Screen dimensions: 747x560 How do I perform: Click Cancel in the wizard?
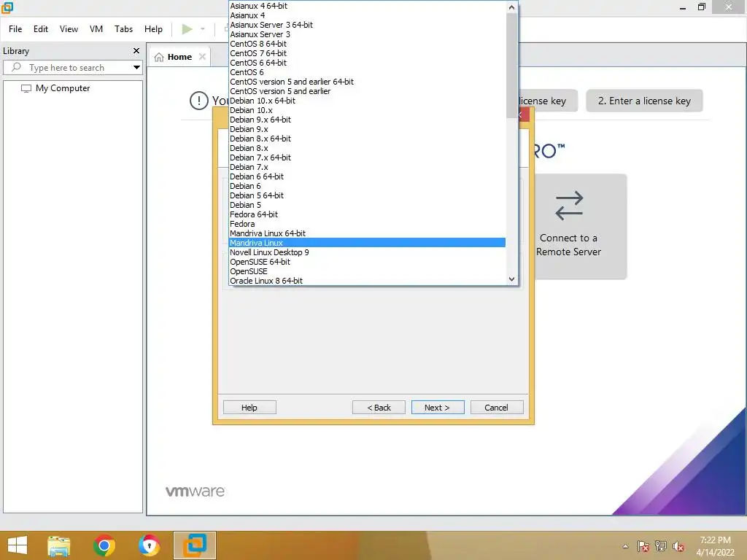point(496,408)
